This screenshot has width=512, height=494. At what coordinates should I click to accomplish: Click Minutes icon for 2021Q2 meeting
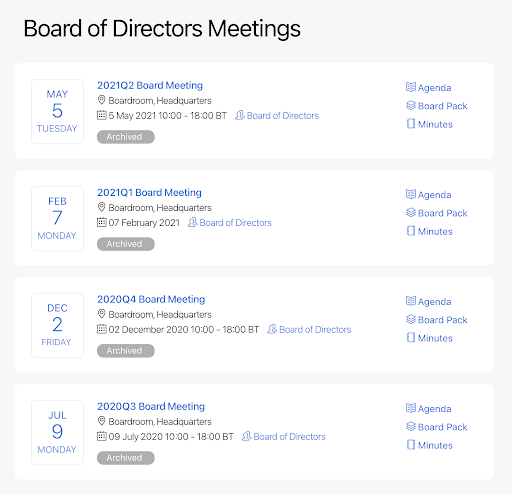[411, 124]
